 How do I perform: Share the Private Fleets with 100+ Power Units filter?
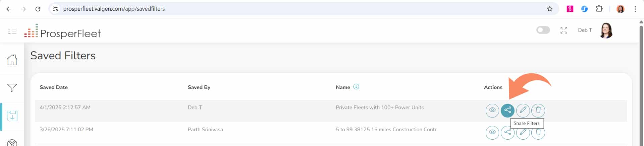pyautogui.click(x=507, y=110)
